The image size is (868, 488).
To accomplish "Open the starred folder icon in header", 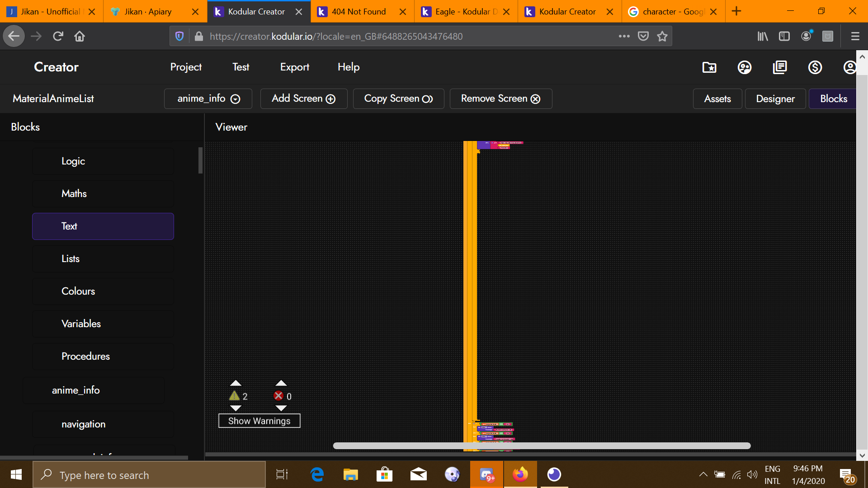I will 709,67.
